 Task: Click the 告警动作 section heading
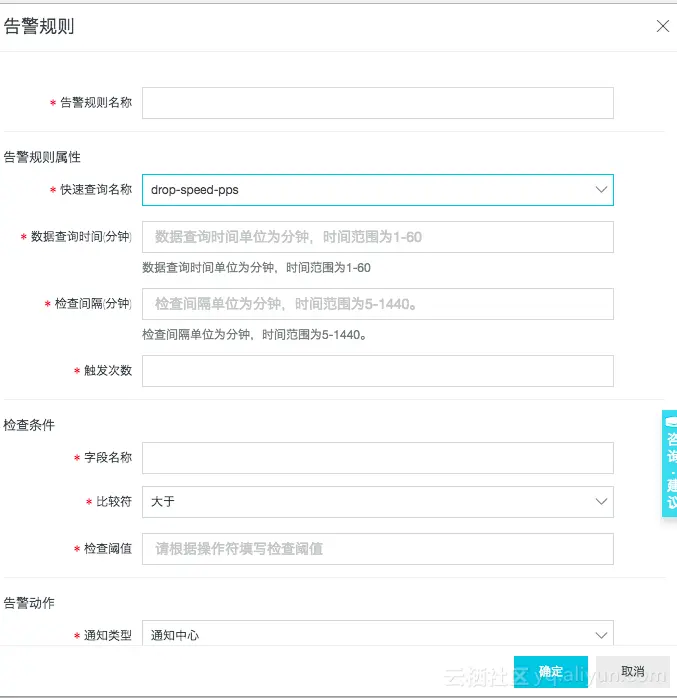(29, 603)
